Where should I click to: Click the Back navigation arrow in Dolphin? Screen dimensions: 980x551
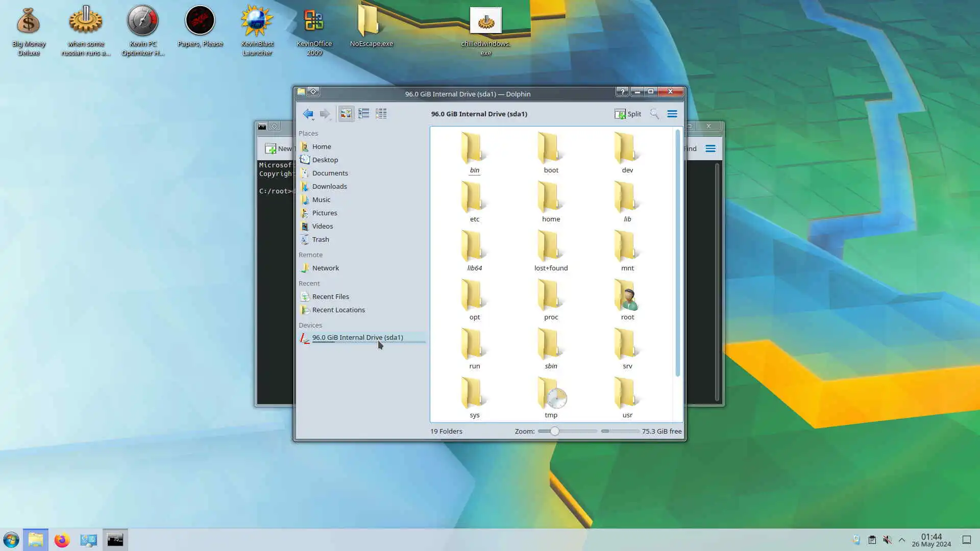coord(308,114)
